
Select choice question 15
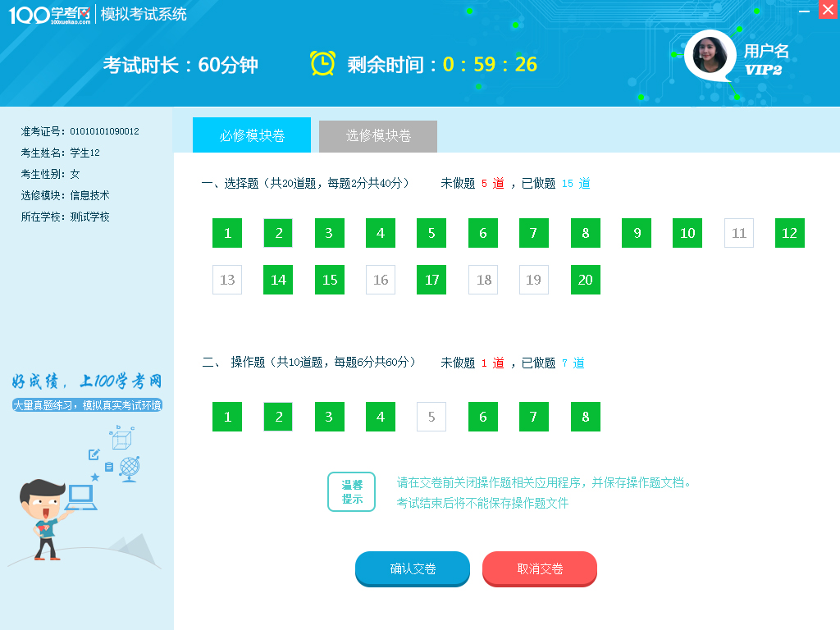330,280
